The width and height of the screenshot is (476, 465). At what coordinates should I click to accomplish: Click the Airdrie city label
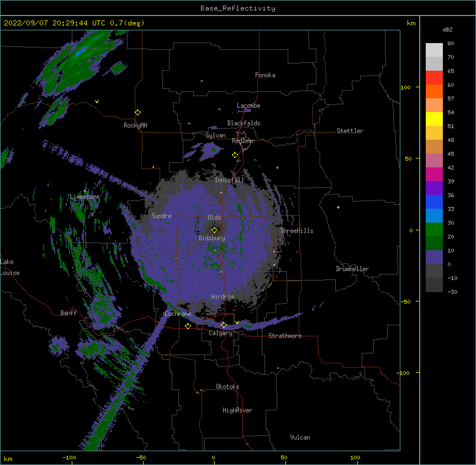[223, 297]
